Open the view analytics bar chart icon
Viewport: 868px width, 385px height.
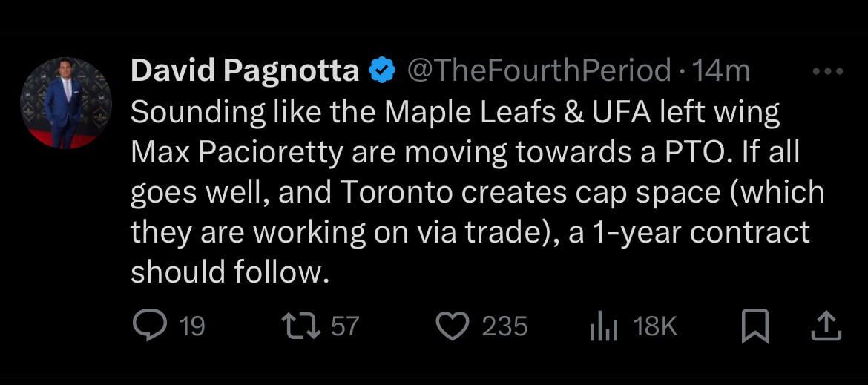(x=602, y=326)
